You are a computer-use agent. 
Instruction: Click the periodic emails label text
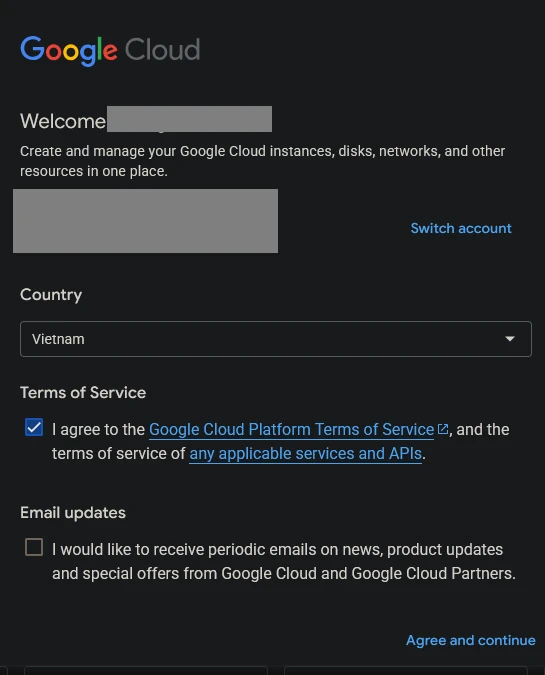(284, 561)
